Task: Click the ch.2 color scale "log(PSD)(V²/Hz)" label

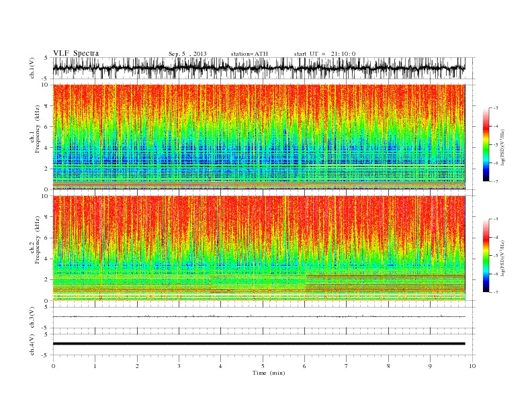Action: point(502,258)
